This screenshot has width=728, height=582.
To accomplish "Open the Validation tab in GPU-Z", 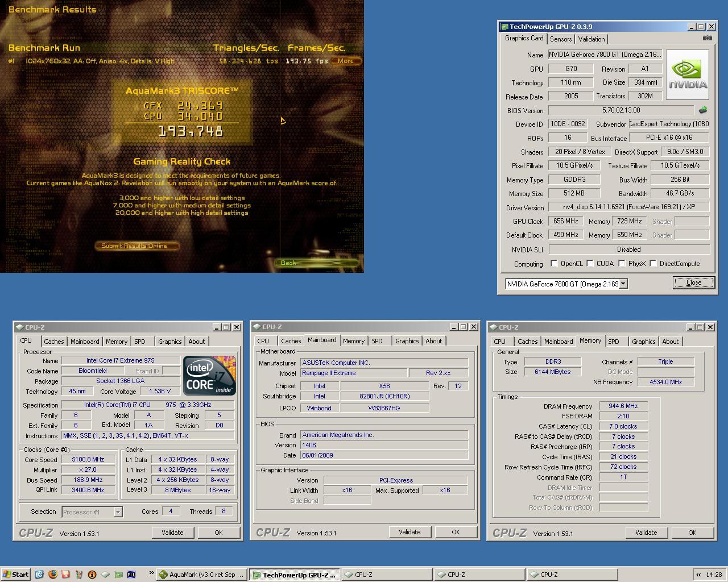I will pyautogui.click(x=591, y=39).
